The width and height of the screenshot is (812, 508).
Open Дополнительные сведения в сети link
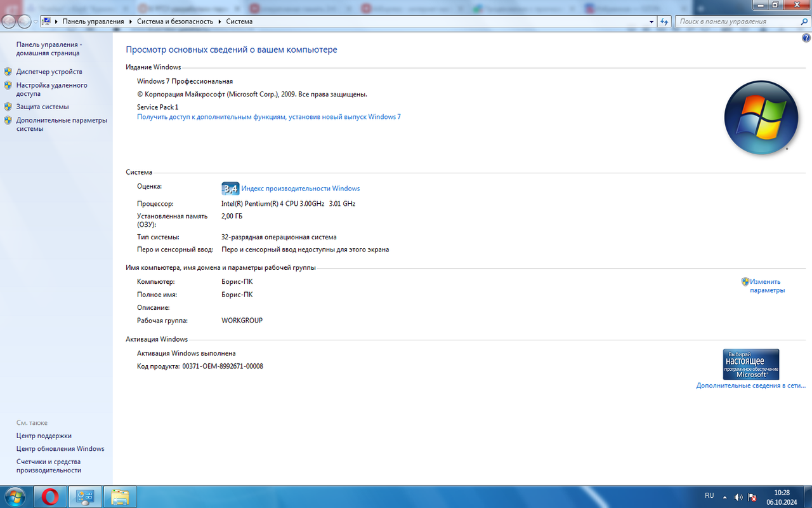pyautogui.click(x=751, y=385)
